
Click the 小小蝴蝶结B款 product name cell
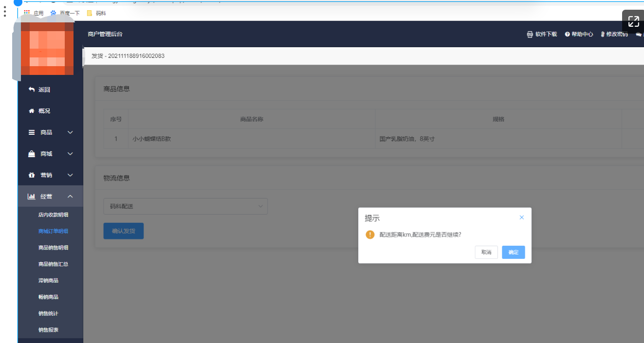click(252, 139)
